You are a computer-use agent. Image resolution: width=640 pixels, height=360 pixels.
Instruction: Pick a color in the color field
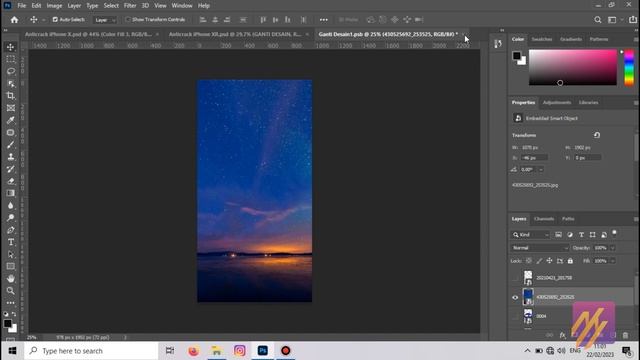pyautogui.click(x=573, y=67)
